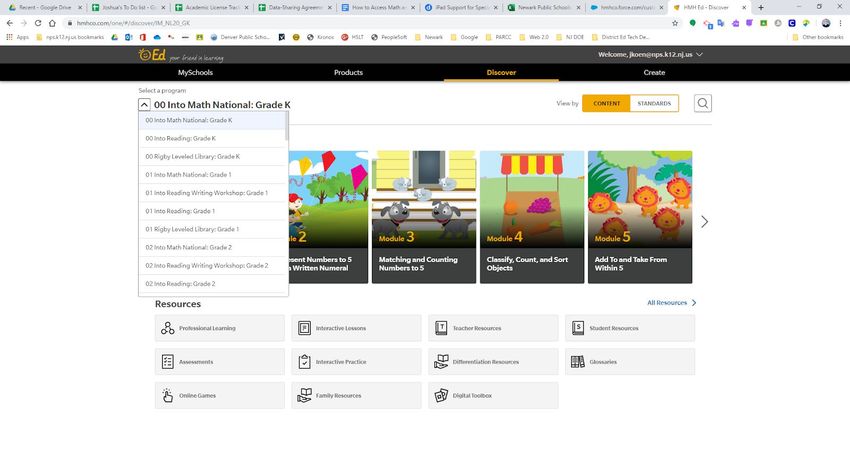
Task: Select 00 Rigby Leveled Library: Grade K
Action: pos(212,157)
